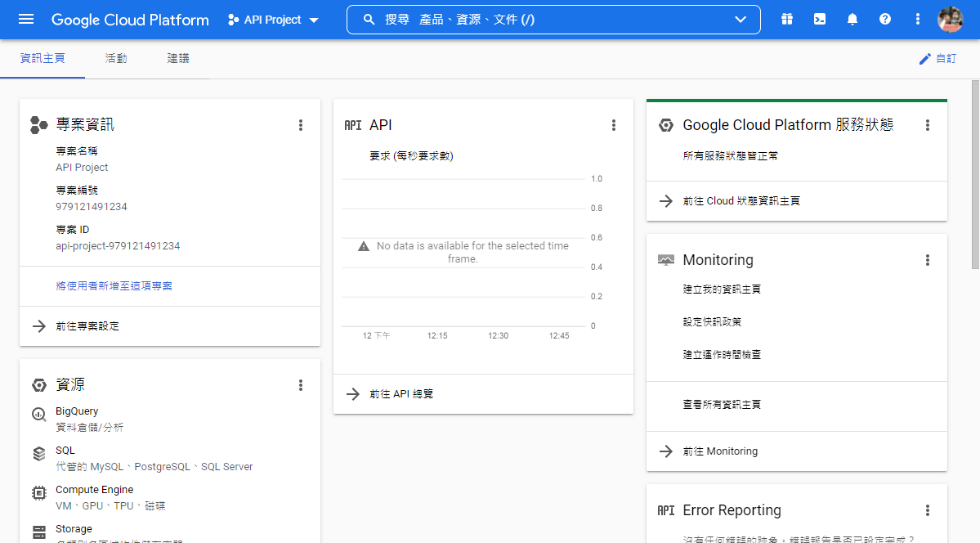
Task: Open the hamburger navigation menu
Action: pos(26,20)
